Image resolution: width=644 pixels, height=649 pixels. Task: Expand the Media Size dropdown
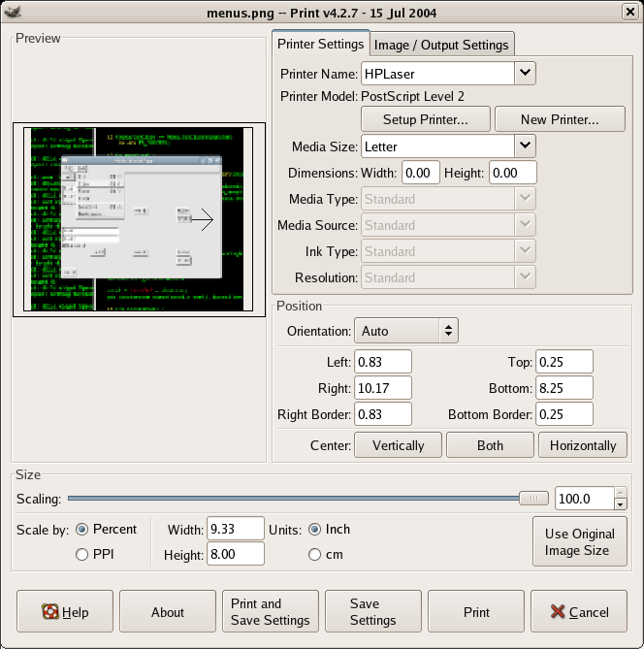[x=525, y=146]
